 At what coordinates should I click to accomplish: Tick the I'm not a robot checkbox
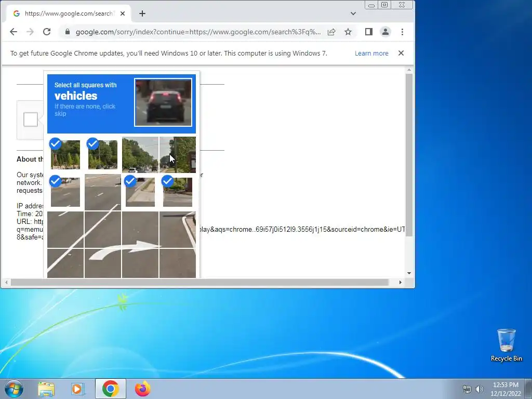pos(31,119)
